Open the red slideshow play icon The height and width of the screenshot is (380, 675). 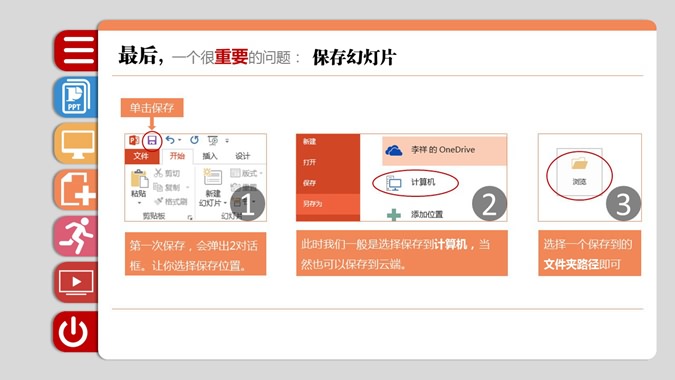pos(76,283)
